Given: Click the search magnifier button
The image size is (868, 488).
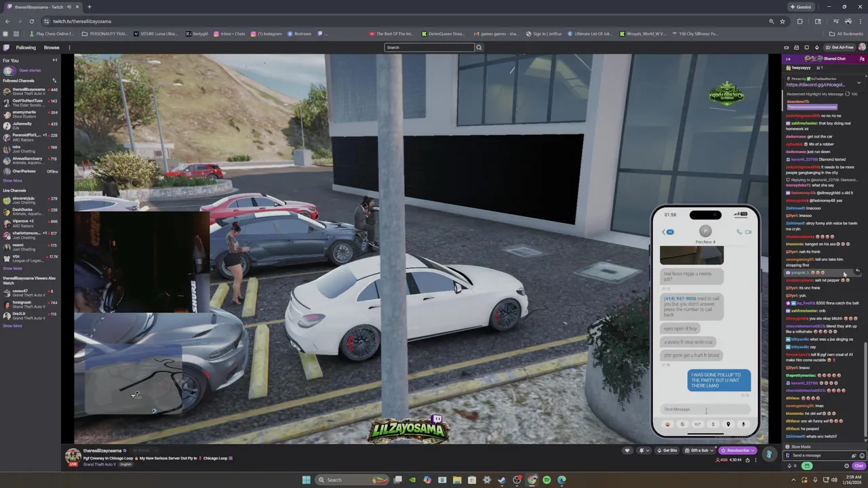Looking at the screenshot, I should (x=479, y=47).
